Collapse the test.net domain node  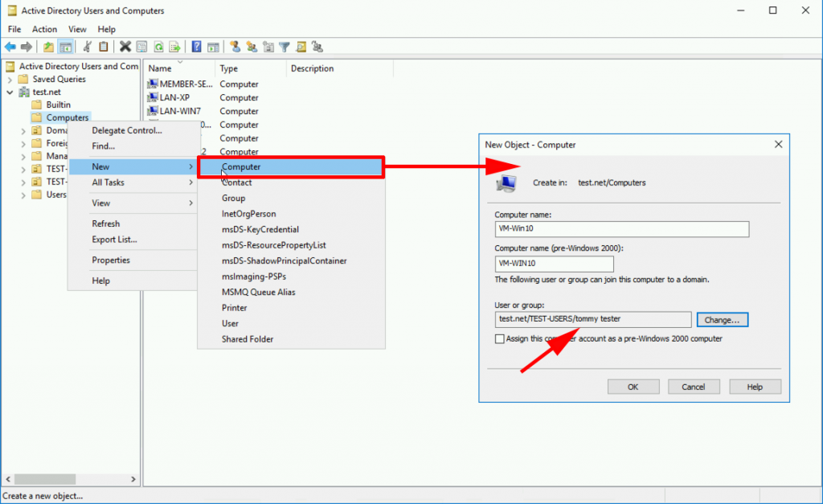[x=10, y=92]
